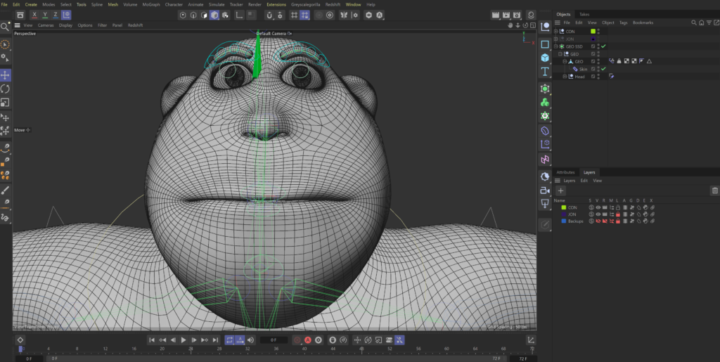The width and height of the screenshot is (720, 362).
Task: Open the Character menu
Action: 174,5
